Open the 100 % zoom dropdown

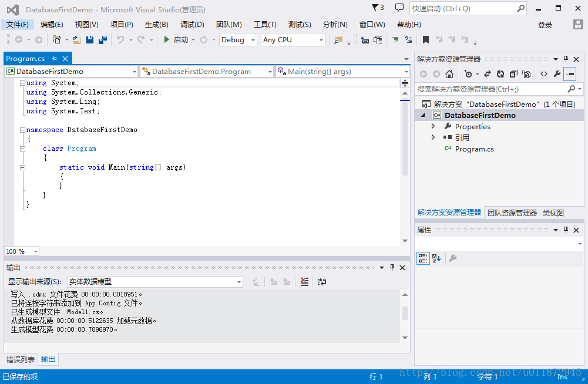click(22, 251)
